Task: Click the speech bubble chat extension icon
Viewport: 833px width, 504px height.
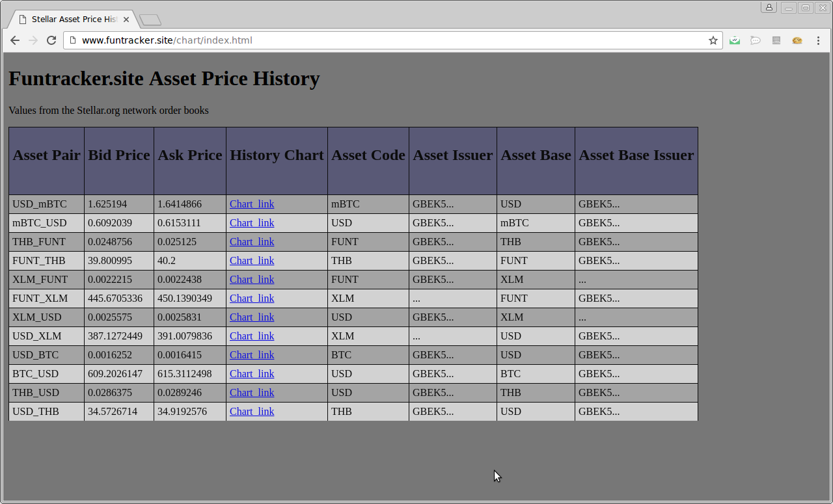Action: [756, 40]
